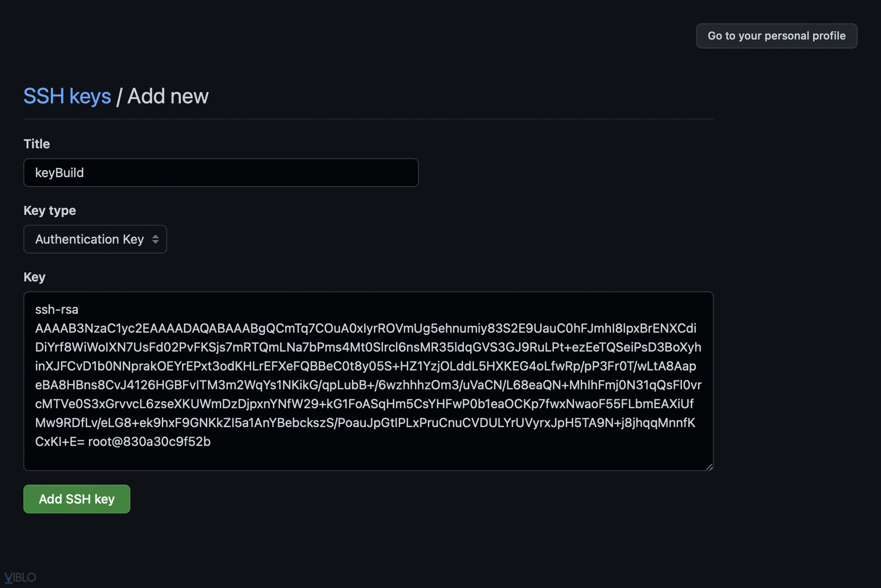
Task: Click the Key type label
Action: click(x=50, y=210)
